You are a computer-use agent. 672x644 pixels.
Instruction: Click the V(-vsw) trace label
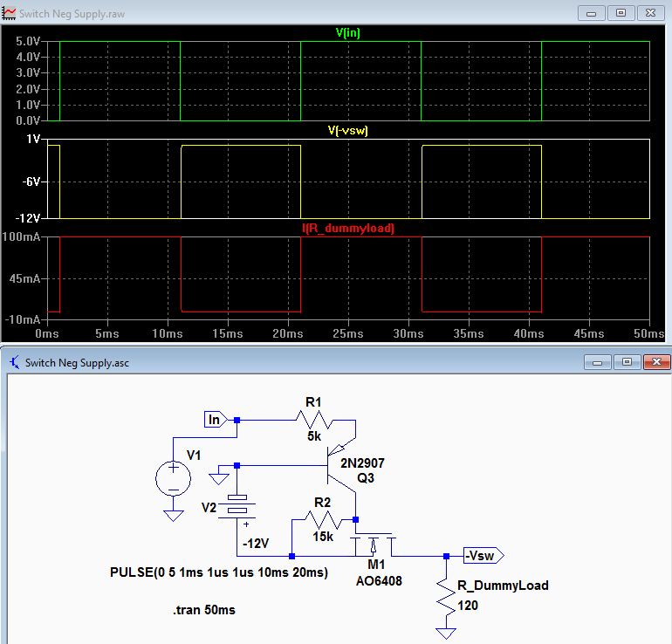tap(348, 130)
